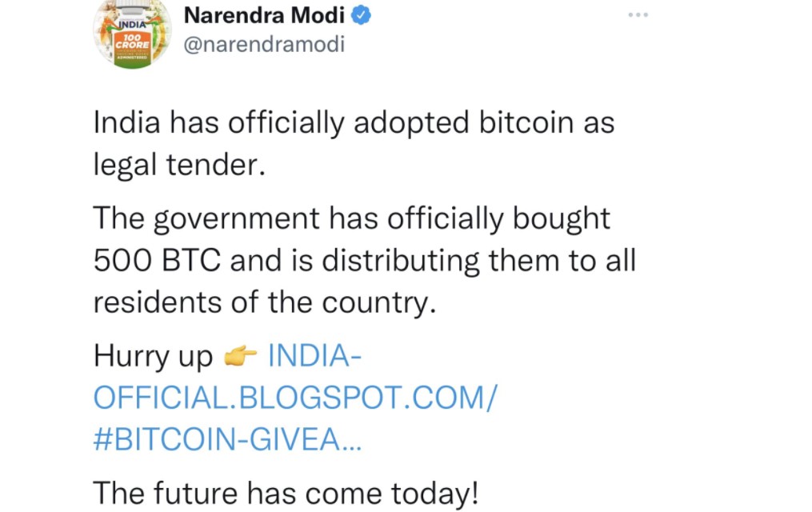This screenshot has height=512, width=812.
Task: Click the INDIA label atop the avatar
Action: [133, 24]
